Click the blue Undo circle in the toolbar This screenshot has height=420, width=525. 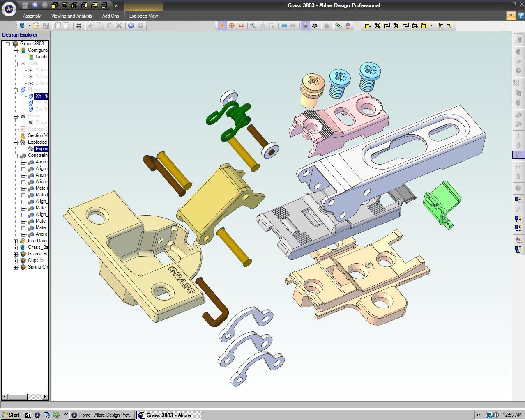coord(131,25)
